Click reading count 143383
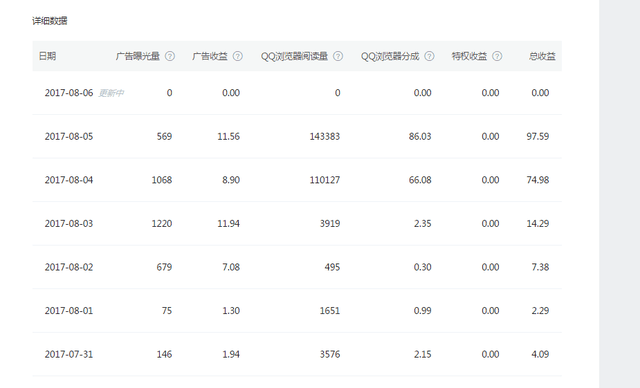Image resolution: width=640 pixels, height=388 pixels. point(325,137)
